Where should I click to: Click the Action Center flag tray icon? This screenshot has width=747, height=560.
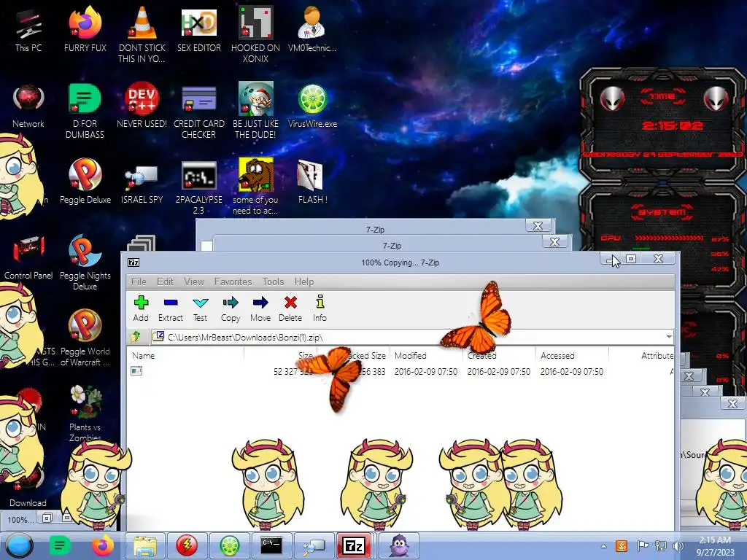point(643,546)
